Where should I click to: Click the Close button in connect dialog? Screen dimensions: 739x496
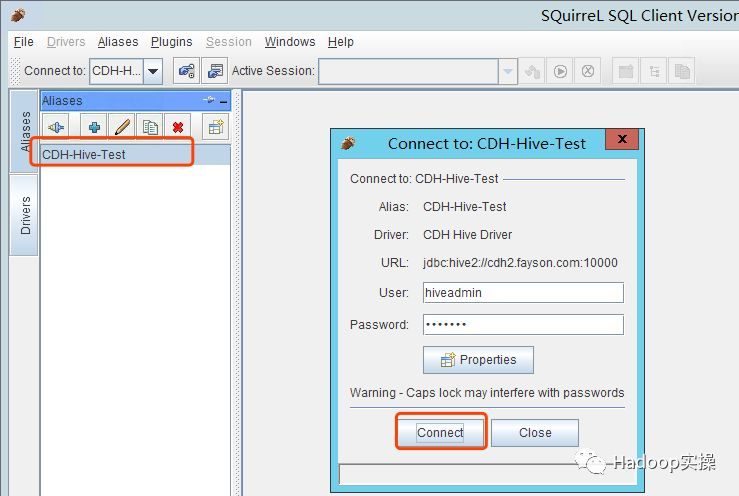pyautogui.click(x=535, y=433)
